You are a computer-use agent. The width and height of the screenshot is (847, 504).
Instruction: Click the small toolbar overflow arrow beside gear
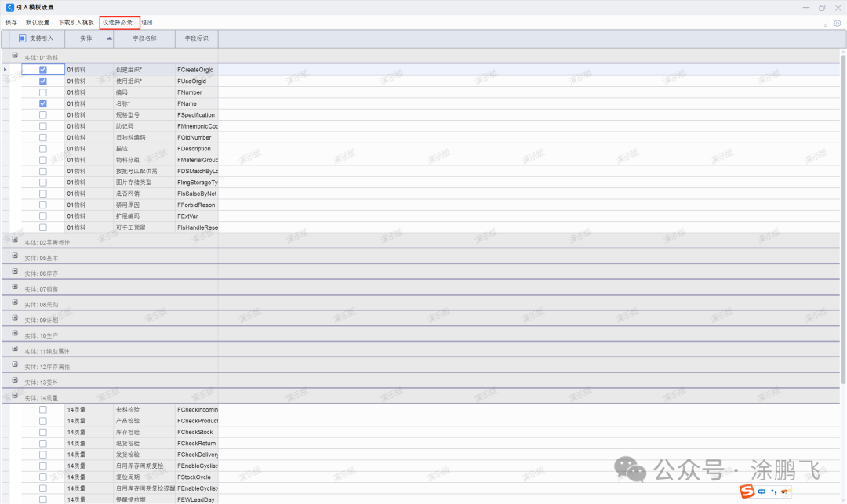[x=825, y=24]
